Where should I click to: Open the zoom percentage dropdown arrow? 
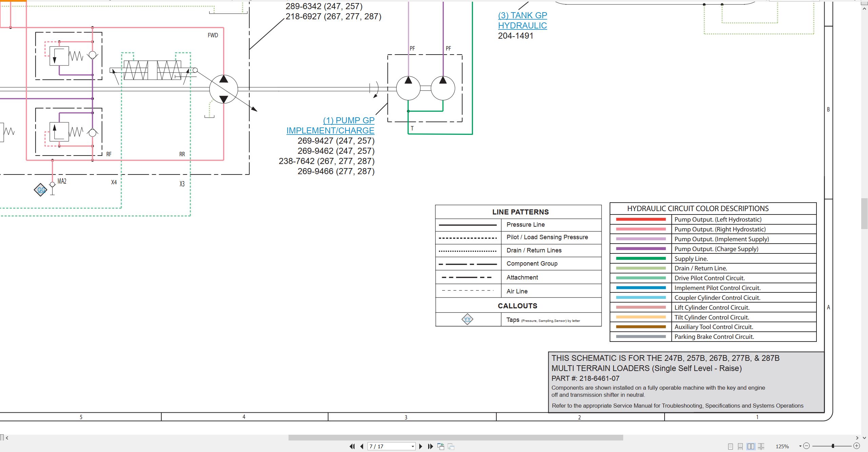point(800,446)
